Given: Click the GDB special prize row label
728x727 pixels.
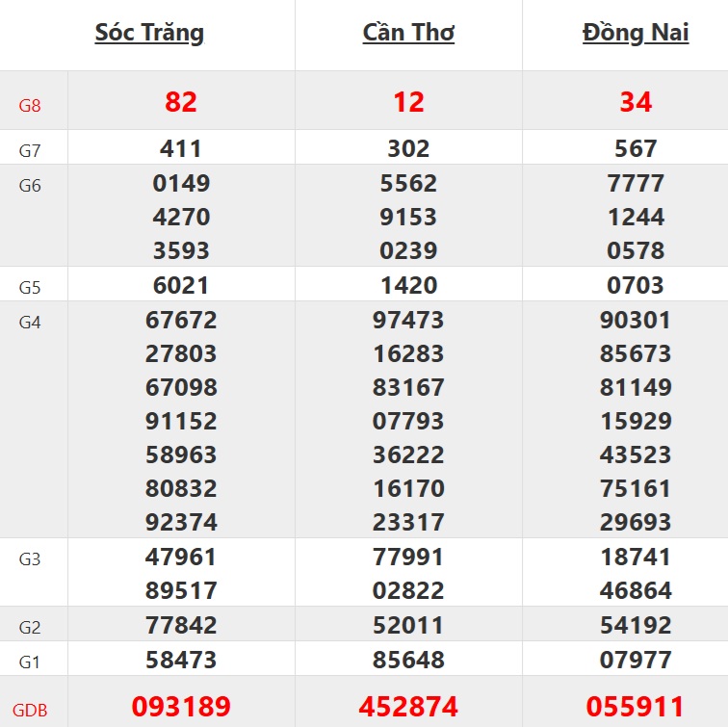Looking at the screenshot, I should [x=30, y=711].
